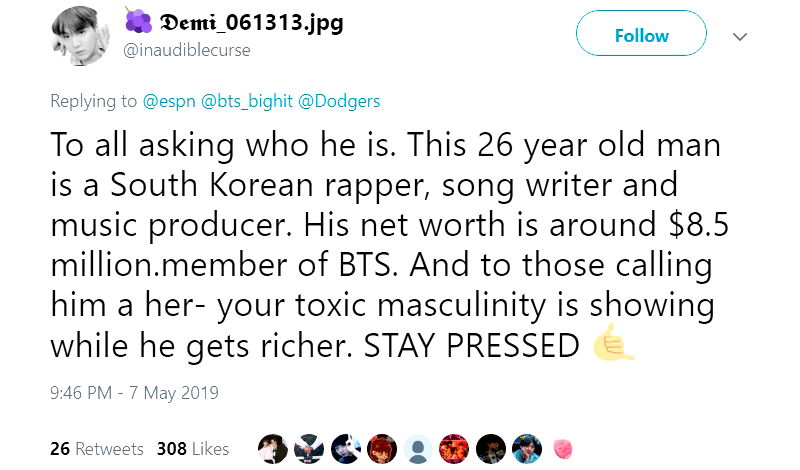Open the tweet options chevron menu
This screenshot has height=470, width=800.
741,36
